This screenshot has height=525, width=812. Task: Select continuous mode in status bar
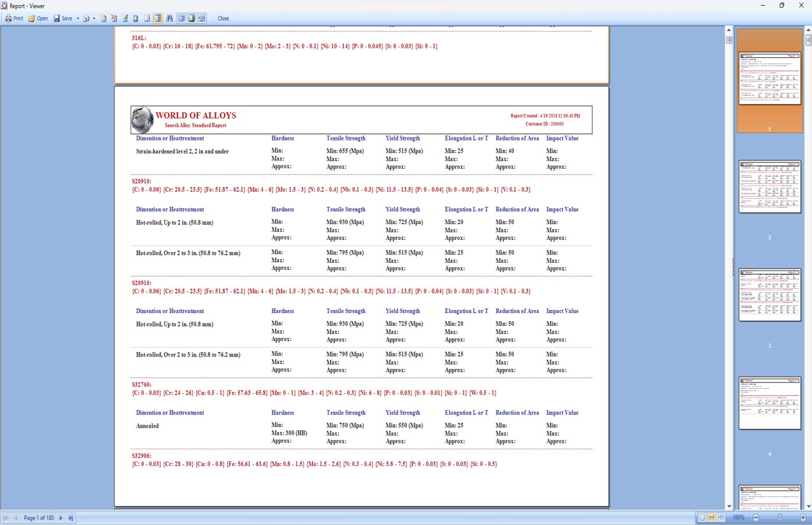tap(711, 517)
